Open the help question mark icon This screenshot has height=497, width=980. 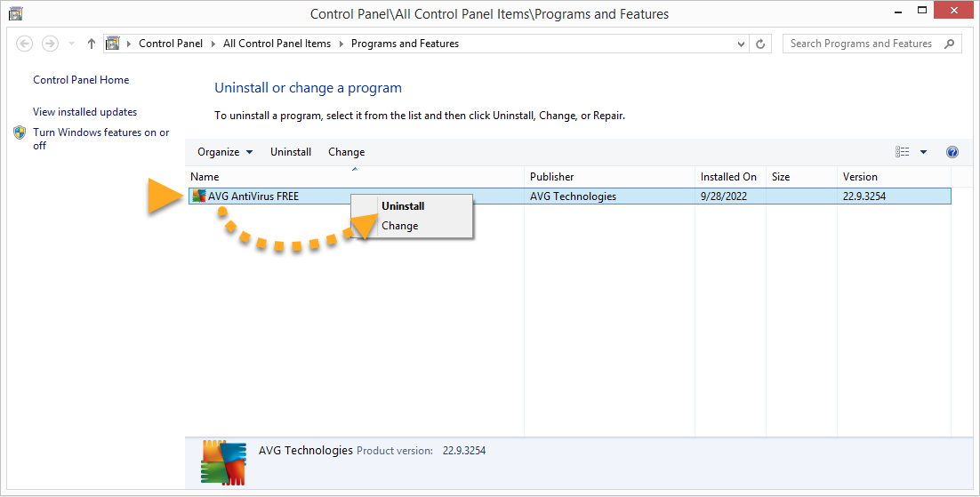tap(952, 152)
